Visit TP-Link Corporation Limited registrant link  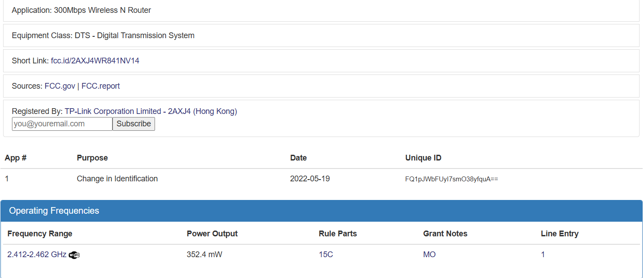coord(113,111)
